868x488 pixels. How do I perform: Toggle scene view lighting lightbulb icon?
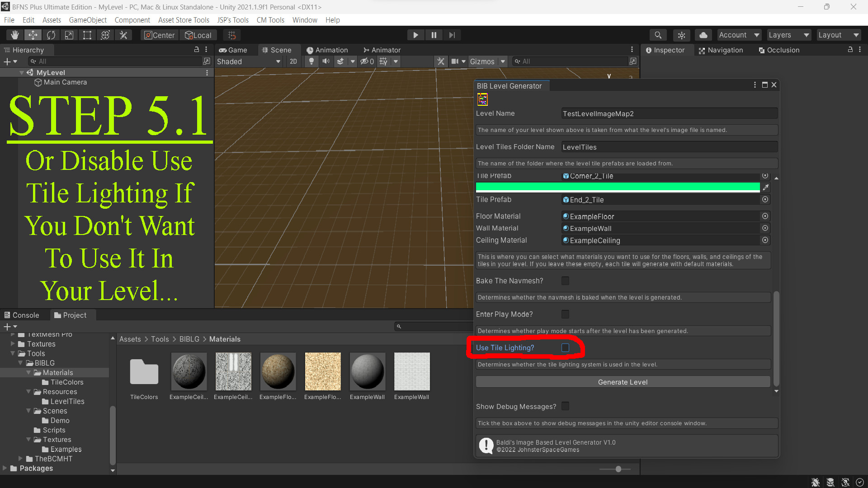tap(311, 61)
